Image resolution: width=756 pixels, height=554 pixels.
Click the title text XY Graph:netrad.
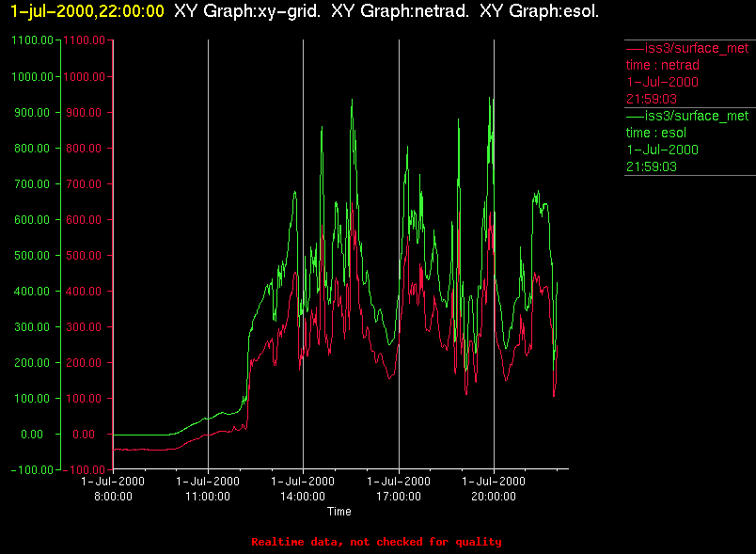click(x=401, y=11)
